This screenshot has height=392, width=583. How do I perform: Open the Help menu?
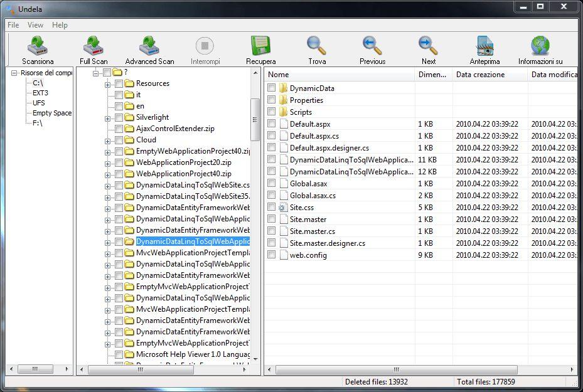(60, 25)
